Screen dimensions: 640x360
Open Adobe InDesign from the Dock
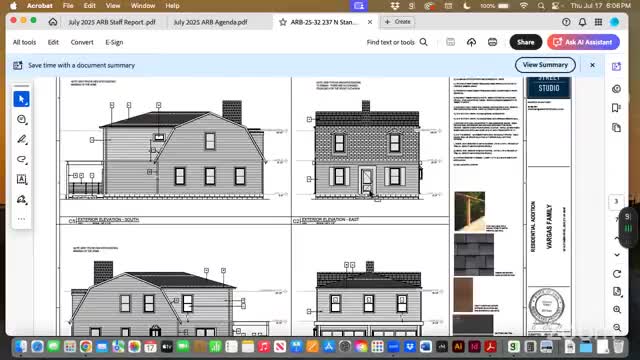coord(474,347)
